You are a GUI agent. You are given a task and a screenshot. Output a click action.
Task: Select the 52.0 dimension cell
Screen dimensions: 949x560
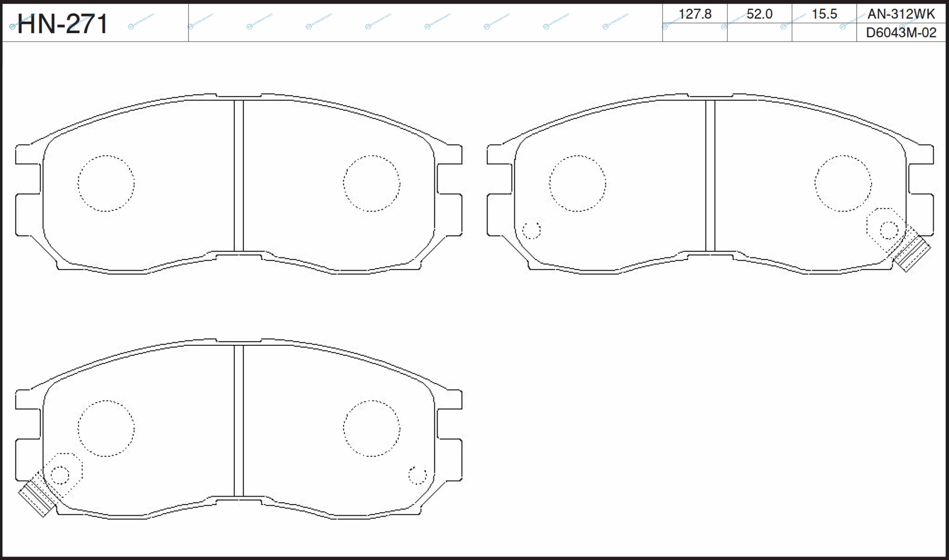(x=759, y=14)
